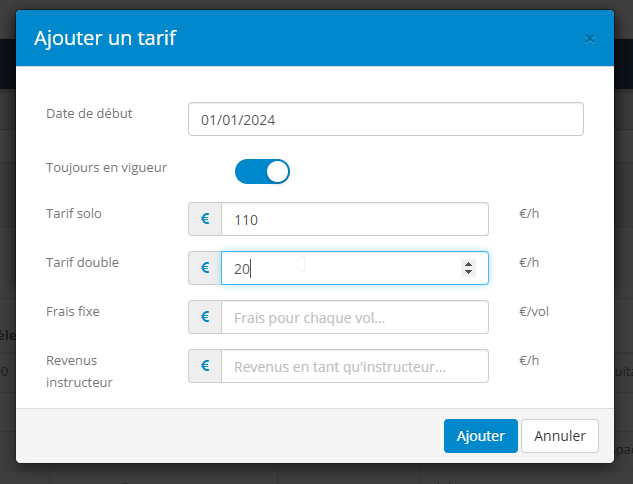Click the euro icon beside Frais fixe
The width and height of the screenshot is (633, 484).
(205, 317)
